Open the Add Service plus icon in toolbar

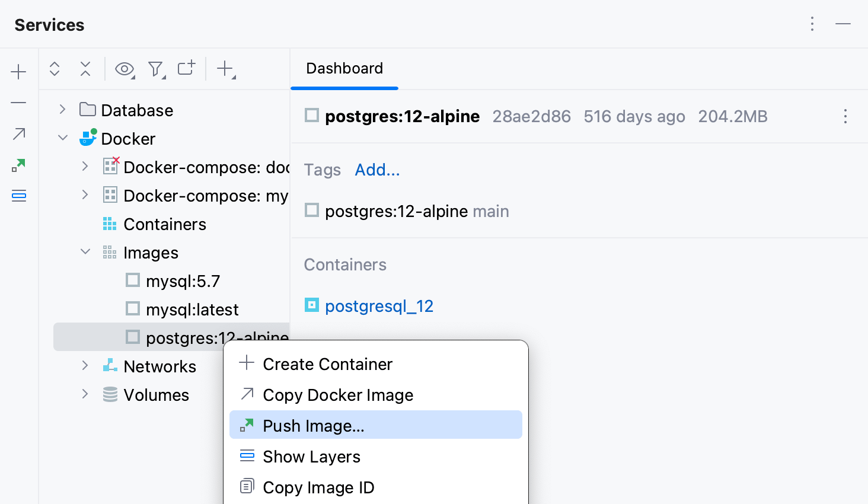(225, 69)
